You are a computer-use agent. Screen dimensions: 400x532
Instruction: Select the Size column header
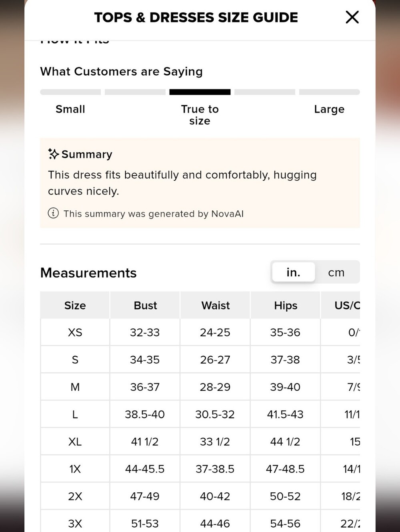(x=75, y=305)
